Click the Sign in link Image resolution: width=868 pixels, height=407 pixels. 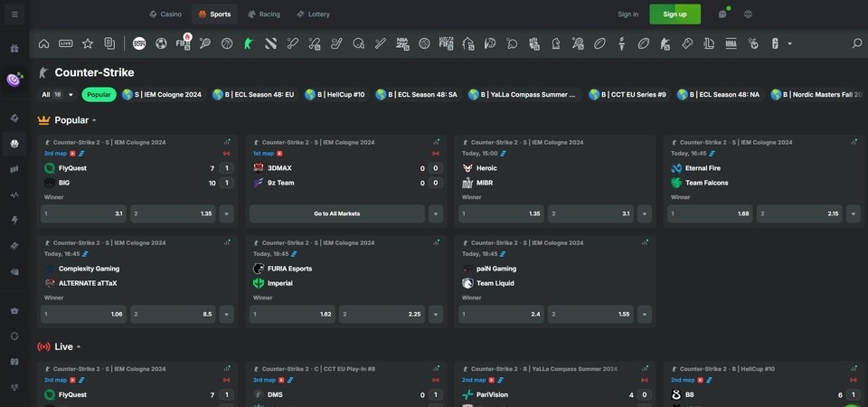click(x=627, y=14)
